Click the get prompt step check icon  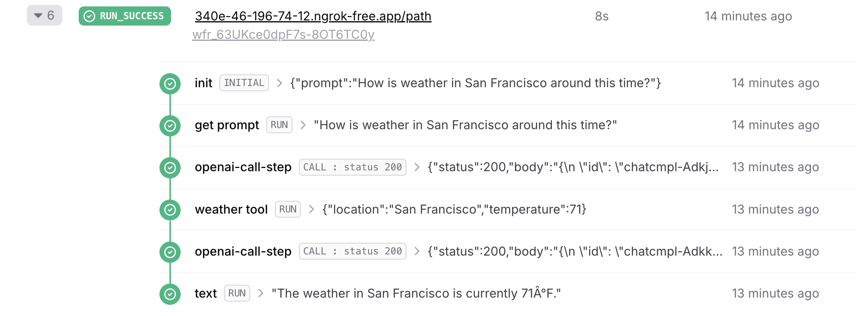click(x=170, y=126)
